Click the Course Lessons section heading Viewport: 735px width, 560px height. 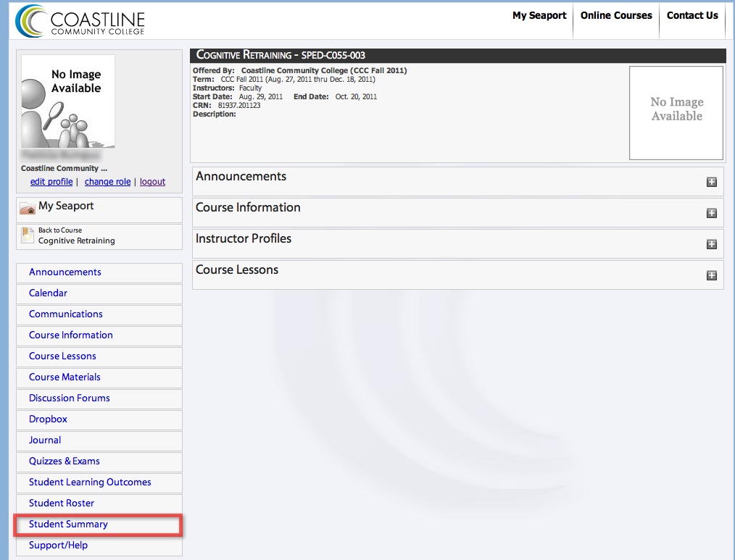tap(237, 270)
